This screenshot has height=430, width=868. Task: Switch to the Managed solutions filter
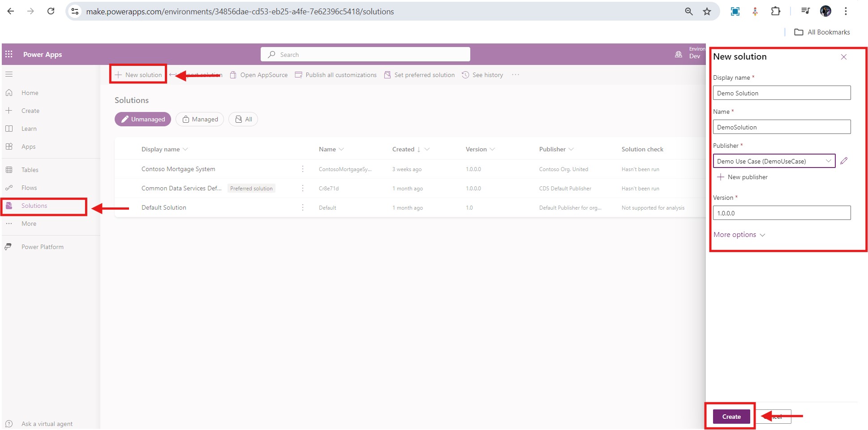[x=200, y=119]
